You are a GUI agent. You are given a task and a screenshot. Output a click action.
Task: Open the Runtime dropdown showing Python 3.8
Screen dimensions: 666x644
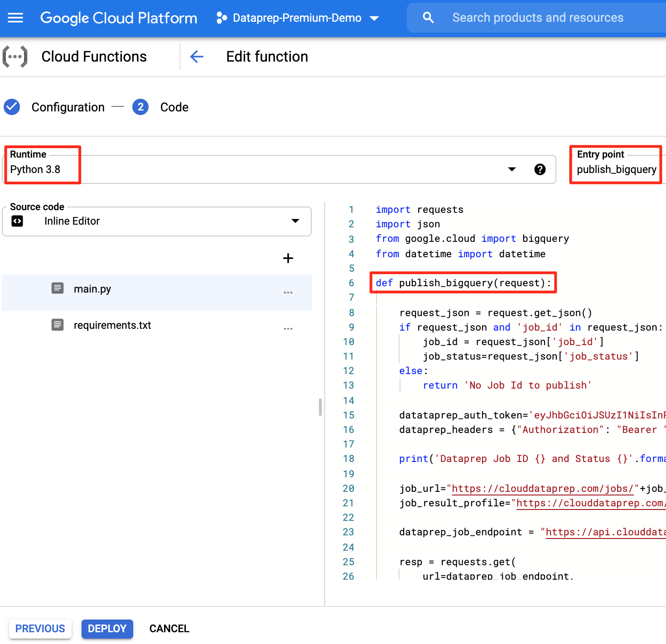pyautogui.click(x=512, y=169)
